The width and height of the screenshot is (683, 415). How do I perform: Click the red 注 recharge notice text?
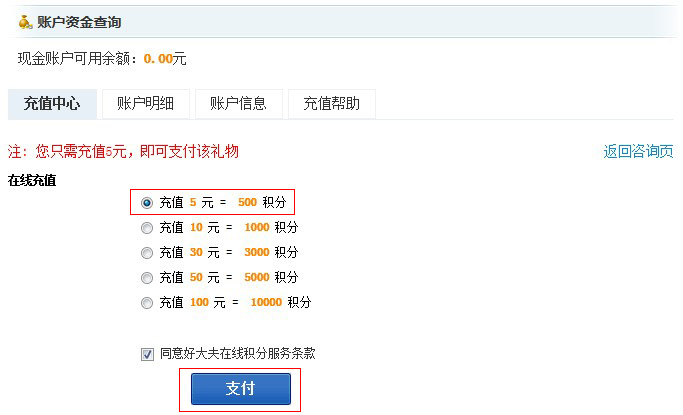(123, 151)
